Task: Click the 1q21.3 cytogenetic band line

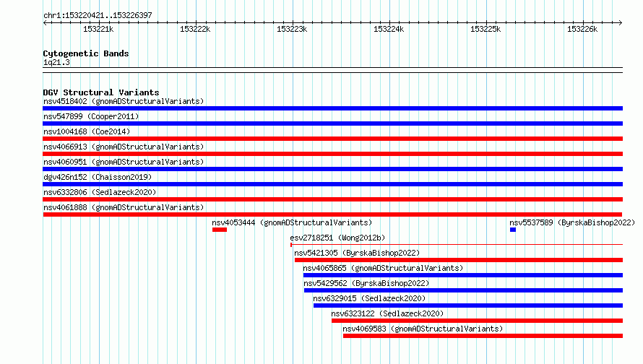Action: 332,70
